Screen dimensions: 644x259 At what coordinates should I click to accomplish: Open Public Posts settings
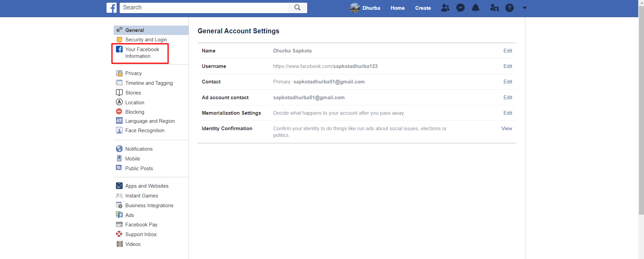(139, 169)
